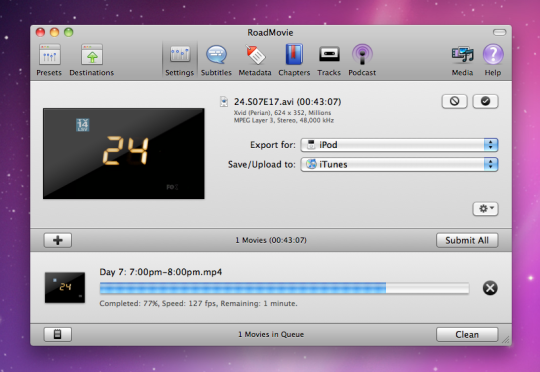Click the text 1 Movies (00:43:07)
The width and height of the screenshot is (540, 372).
click(x=271, y=240)
